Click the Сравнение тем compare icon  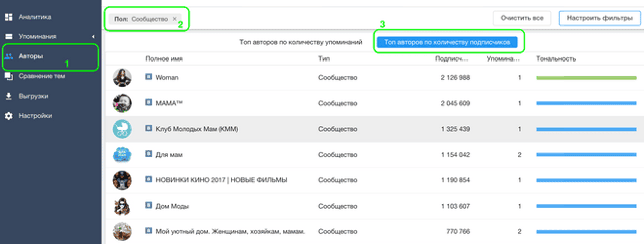[x=8, y=76]
